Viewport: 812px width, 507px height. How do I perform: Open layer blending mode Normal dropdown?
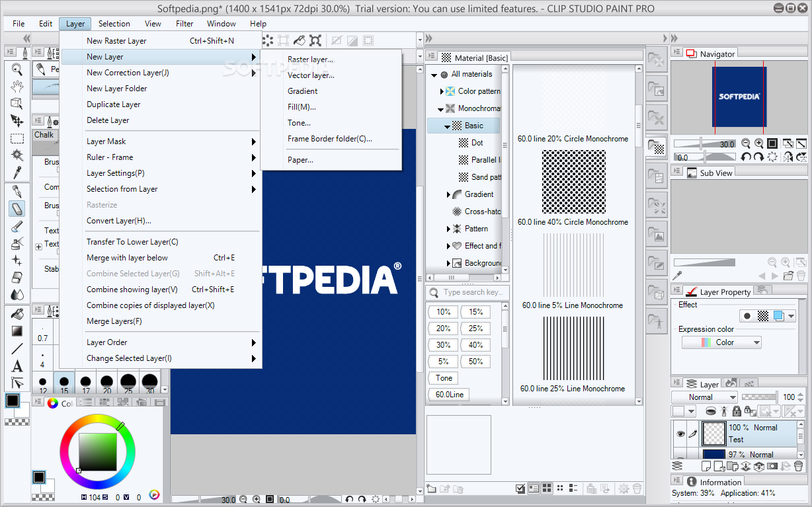click(704, 397)
